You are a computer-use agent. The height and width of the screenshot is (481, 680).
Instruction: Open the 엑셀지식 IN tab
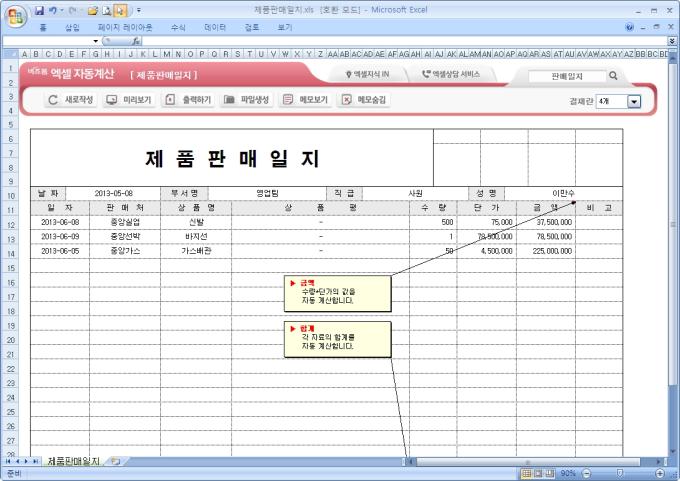[x=367, y=74]
